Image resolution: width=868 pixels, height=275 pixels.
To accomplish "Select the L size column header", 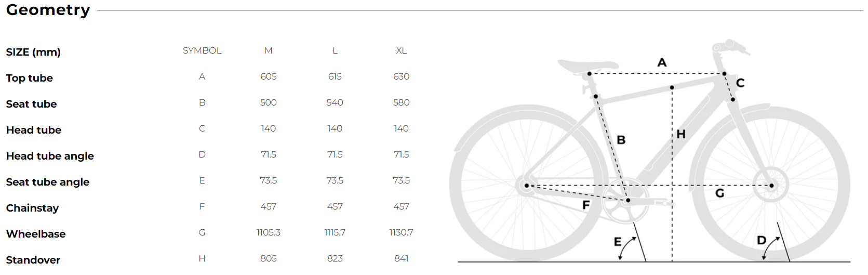I will [335, 50].
